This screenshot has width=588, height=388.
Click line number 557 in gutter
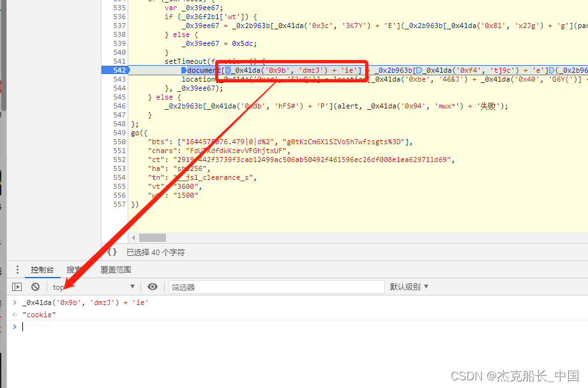[119, 204]
